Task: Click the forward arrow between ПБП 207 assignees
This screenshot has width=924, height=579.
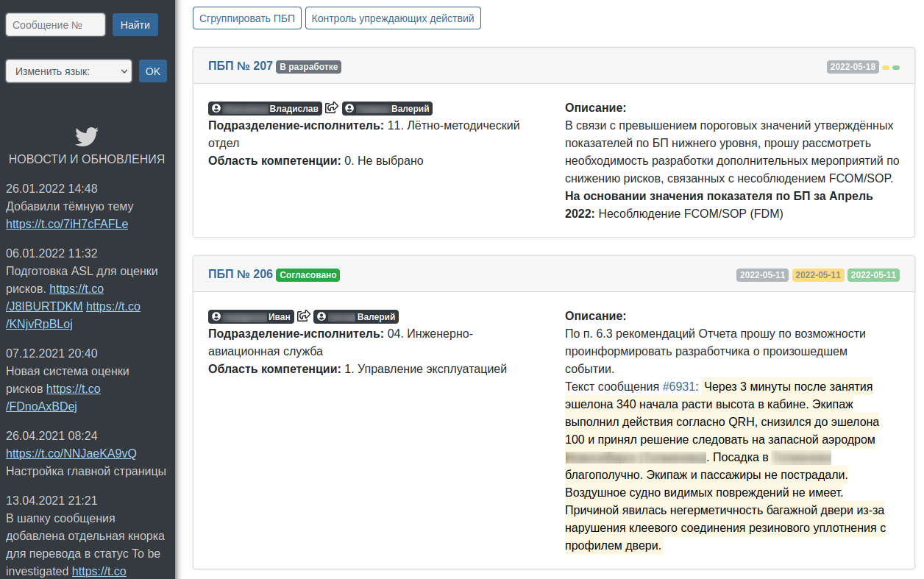Action: (331, 107)
